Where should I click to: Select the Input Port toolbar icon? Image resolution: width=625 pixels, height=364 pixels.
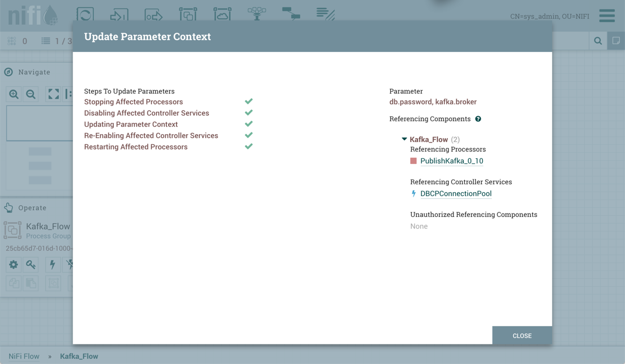coord(119,15)
